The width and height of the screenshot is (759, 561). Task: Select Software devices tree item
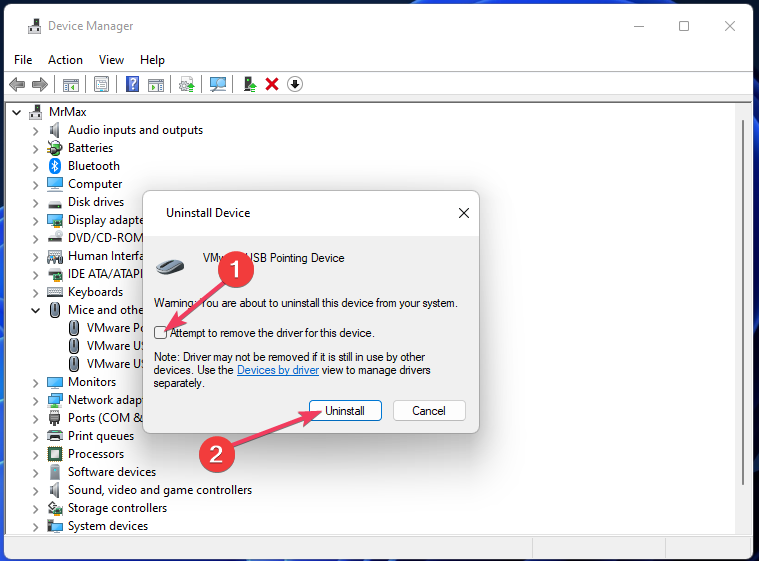112,472
